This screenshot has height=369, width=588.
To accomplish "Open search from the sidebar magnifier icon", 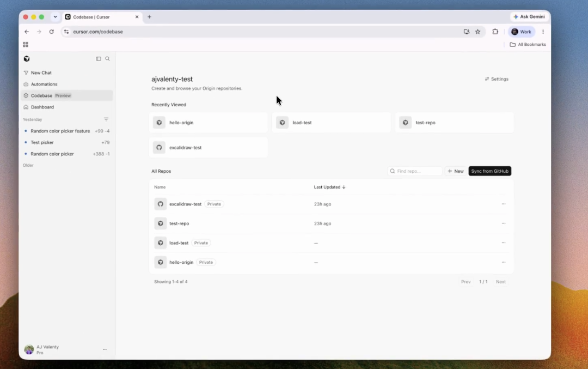I will [108, 58].
